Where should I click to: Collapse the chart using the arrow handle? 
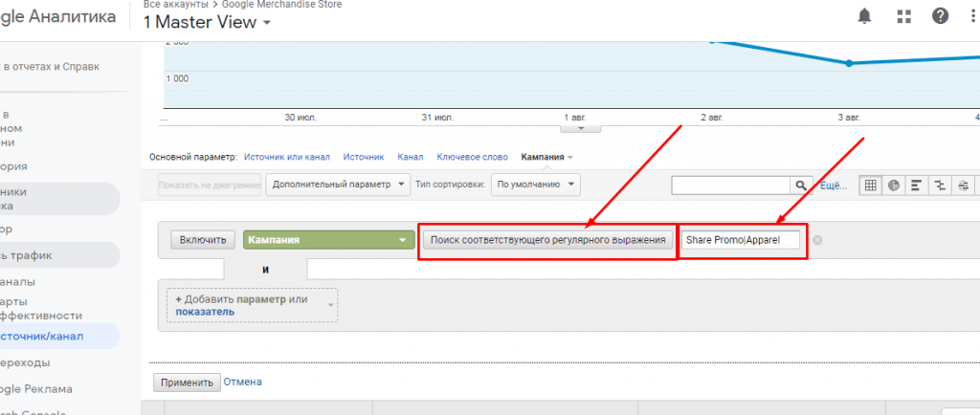click(580, 128)
